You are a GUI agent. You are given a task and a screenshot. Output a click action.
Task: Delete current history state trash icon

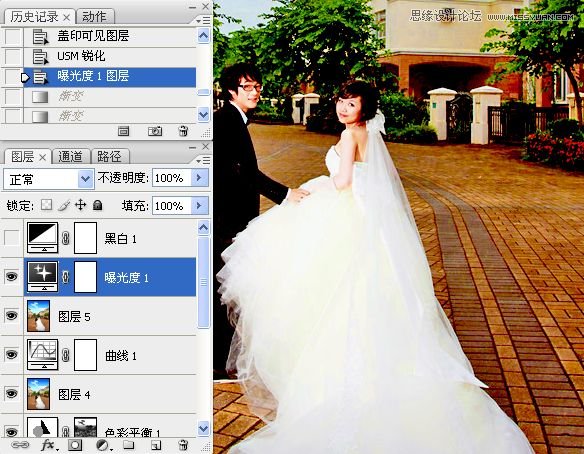tap(183, 131)
